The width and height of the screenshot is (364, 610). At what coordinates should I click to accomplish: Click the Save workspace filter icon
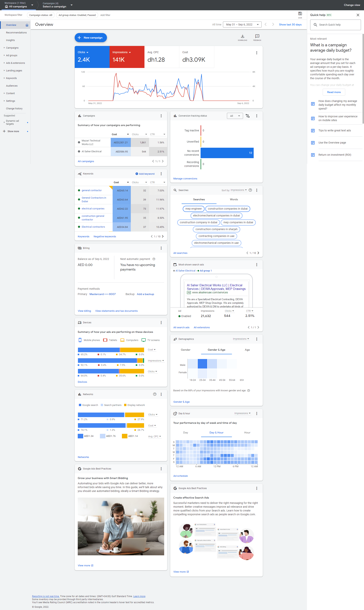[300, 14]
